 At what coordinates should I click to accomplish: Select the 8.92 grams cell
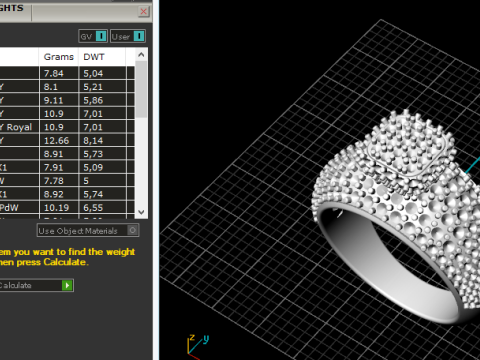click(59, 194)
